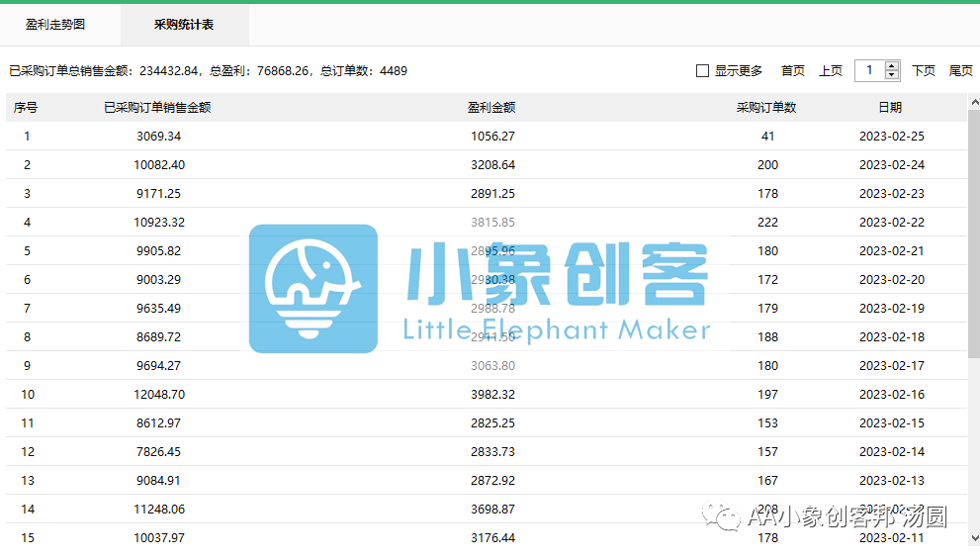Select sales amount cell 10923.32
This screenshot has width=980, height=560.
[159, 223]
